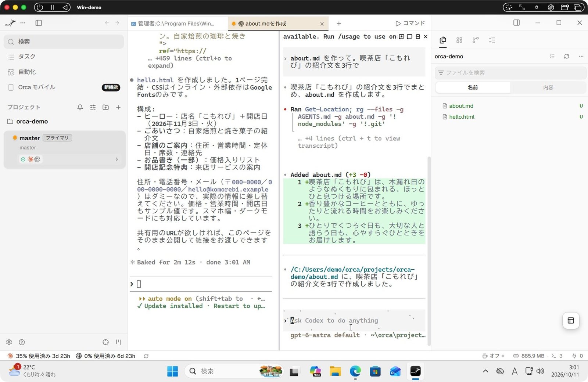Click the new chat plus icon in Codex pane

click(402, 36)
